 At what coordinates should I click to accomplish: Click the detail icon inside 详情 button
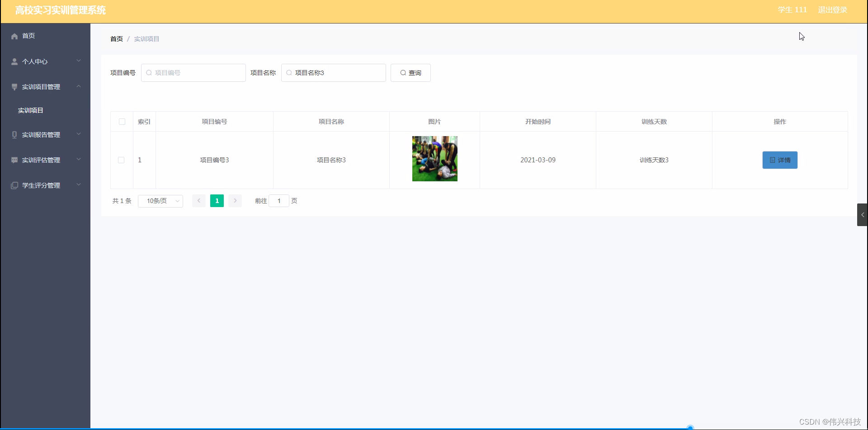[x=772, y=160]
